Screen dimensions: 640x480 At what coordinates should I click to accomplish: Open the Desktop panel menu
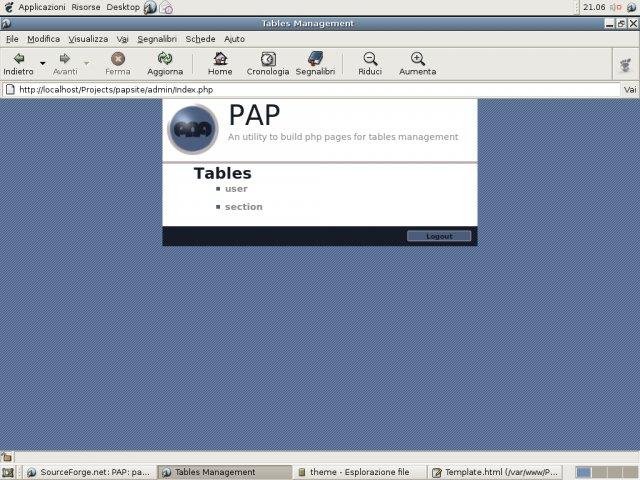click(123, 7)
